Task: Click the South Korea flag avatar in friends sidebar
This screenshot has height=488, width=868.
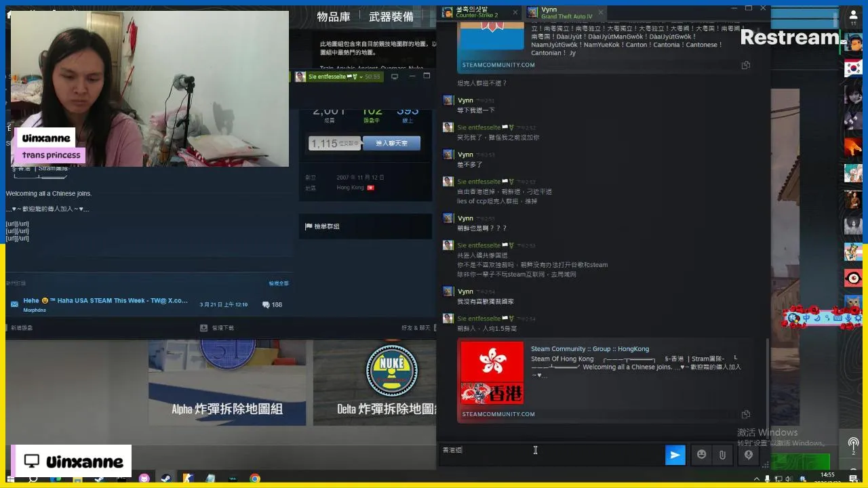Action: coord(853,68)
